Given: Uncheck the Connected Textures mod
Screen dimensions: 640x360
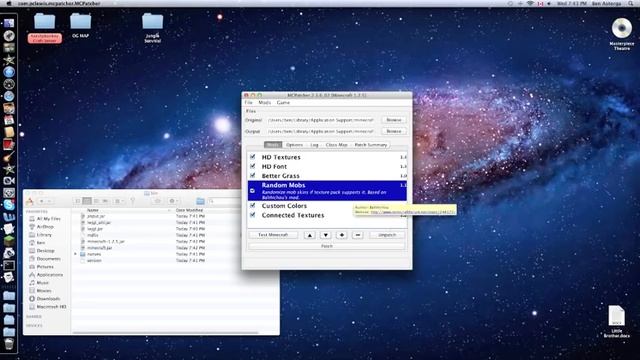Looking at the screenshot, I should tap(253, 215).
